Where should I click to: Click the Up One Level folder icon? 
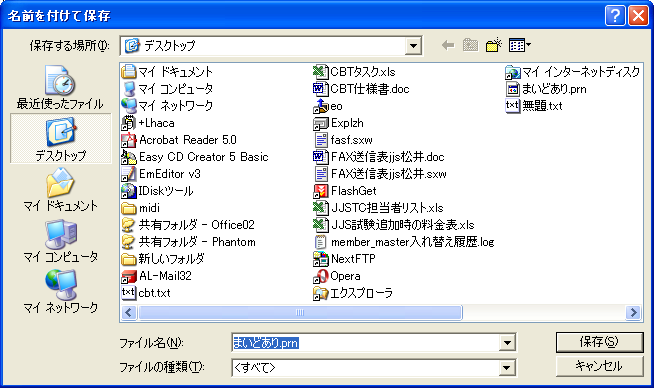point(470,45)
